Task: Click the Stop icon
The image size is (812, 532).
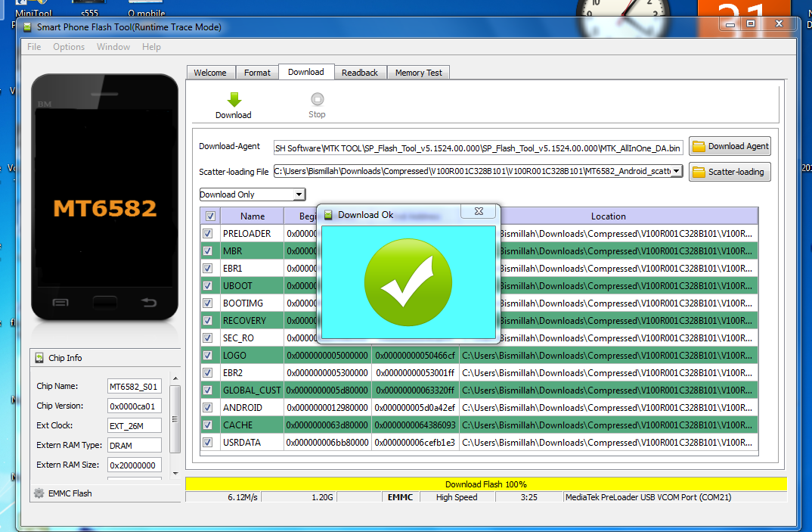Action: [317, 99]
